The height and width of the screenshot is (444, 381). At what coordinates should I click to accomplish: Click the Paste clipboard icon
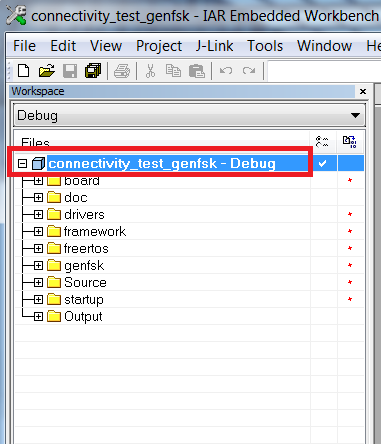[x=197, y=71]
